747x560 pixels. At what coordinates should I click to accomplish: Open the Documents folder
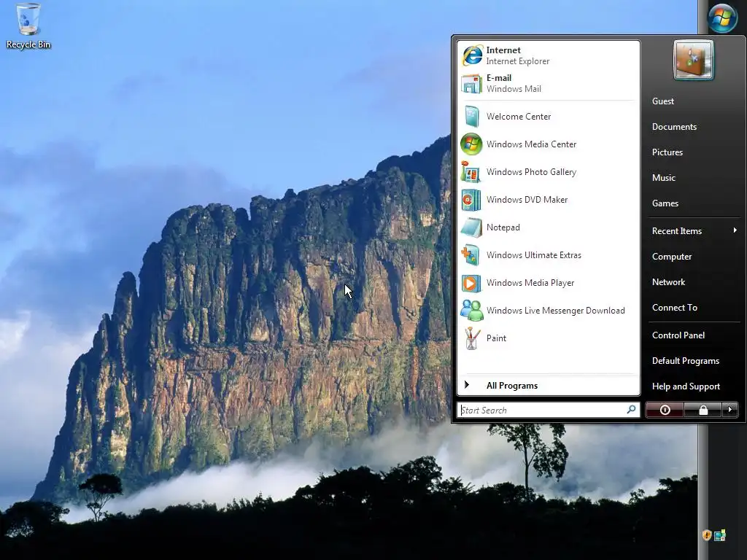coord(675,127)
